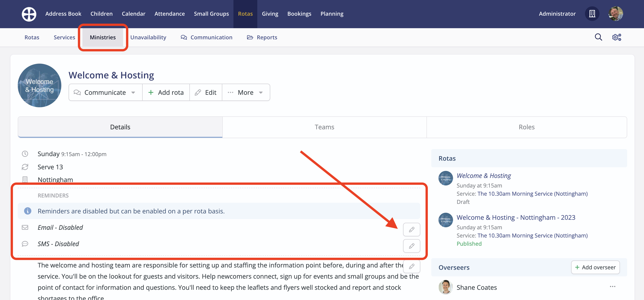Edit Email reminders with its pencil icon
This screenshot has height=300, width=644.
tap(411, 230)
